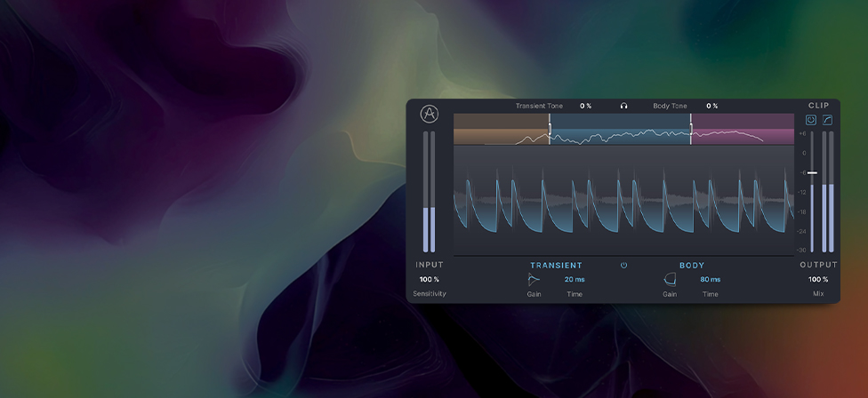Click the right frequency band divider handle
Image resolution: width=868 pixels, height=398 pixels.
691,129
